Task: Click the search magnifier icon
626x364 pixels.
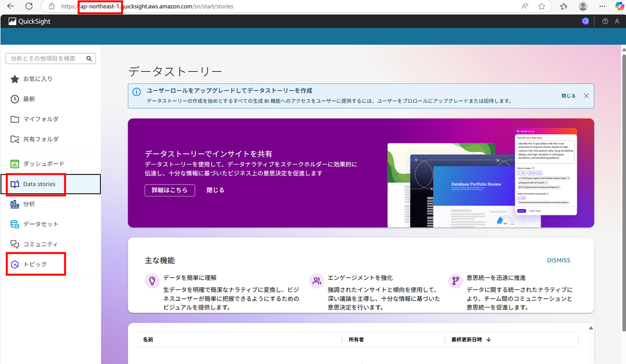Action: [x=89, y=59]
